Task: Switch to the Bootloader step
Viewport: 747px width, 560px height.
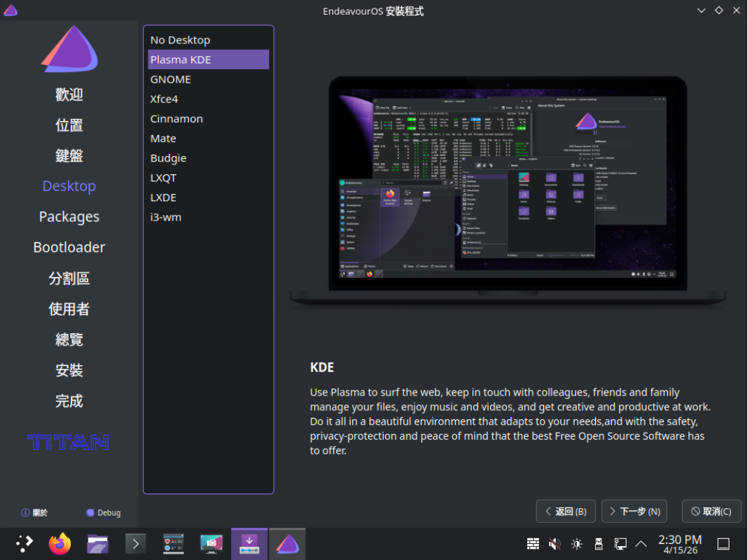Action: pos(69,247)
